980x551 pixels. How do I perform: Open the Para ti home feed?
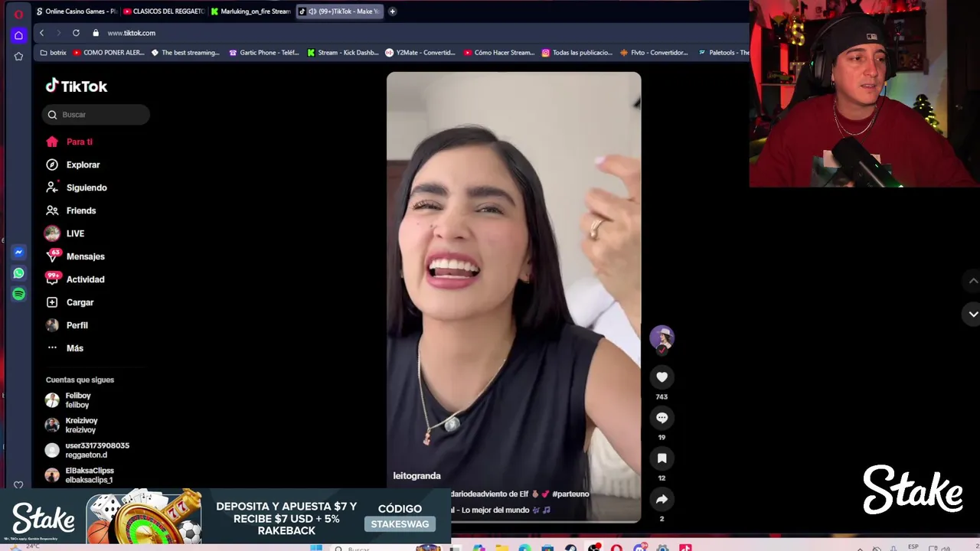(x=69, y=142)
